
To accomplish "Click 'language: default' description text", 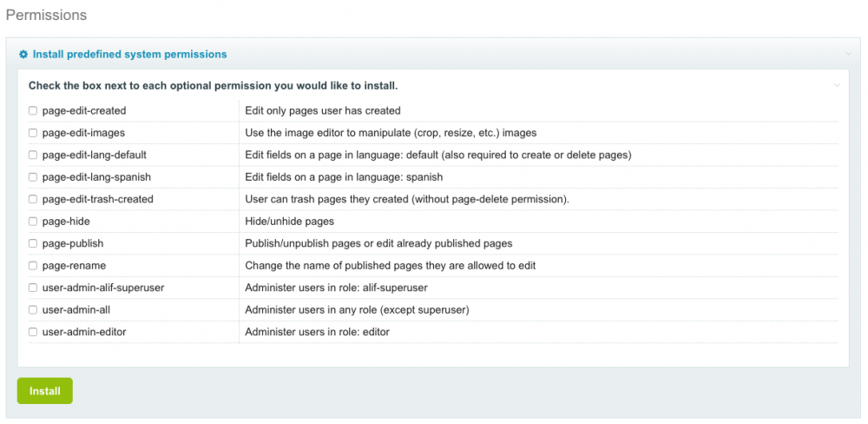I will click(x=438, y=156).
